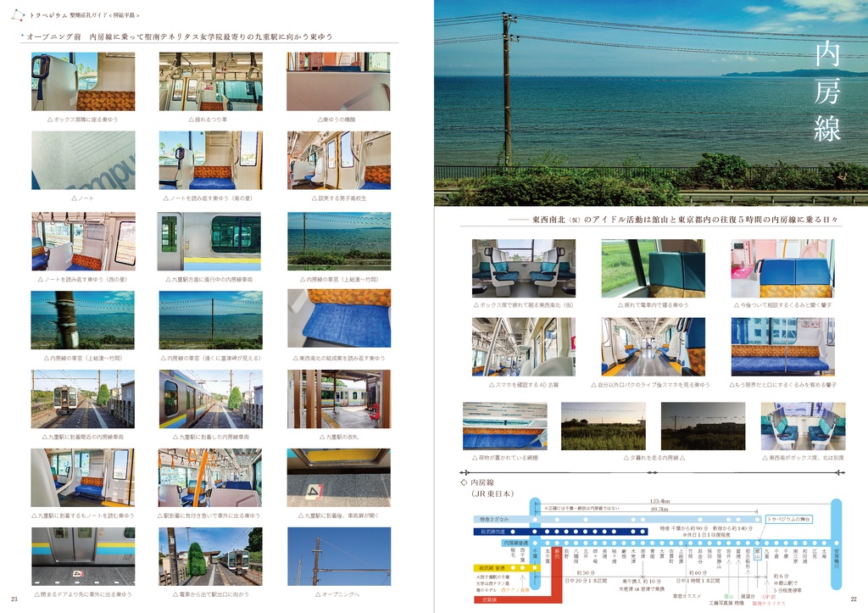Open the photo captioned ボックス席隅に座る東ゆう
Viewport: 868px width, 613px height.
pos(83,81)
